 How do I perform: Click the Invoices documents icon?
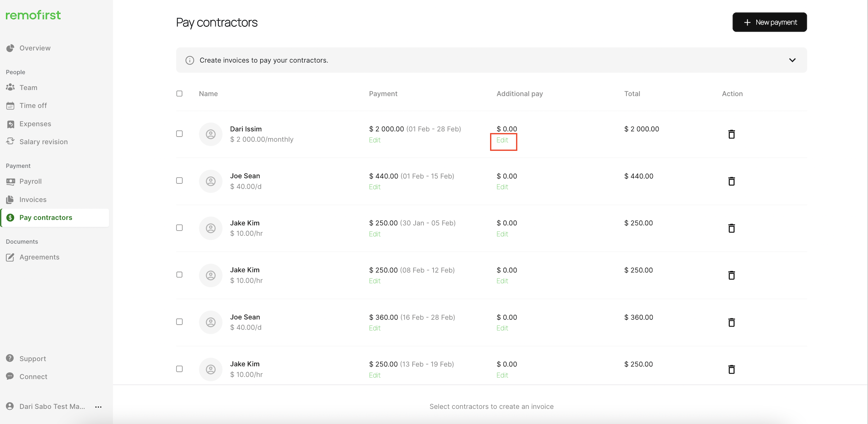click(10, 200)
